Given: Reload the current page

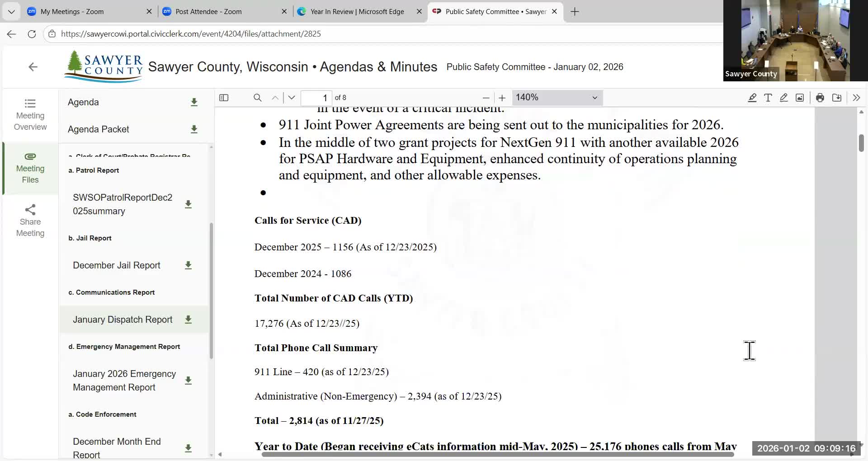Looking at the screenshot, I should coord(32,34).
